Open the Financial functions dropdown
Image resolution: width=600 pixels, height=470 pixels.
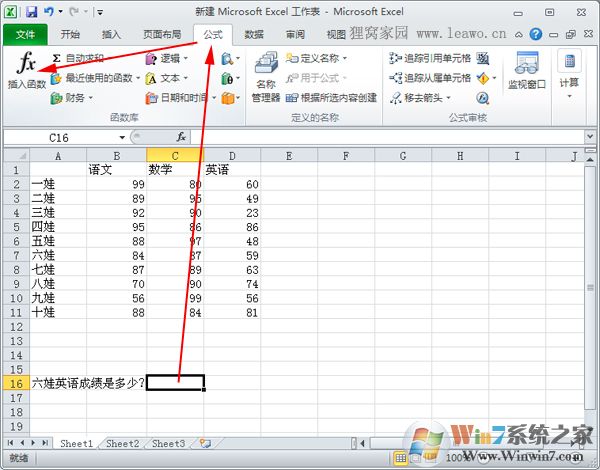pyautogui.click(x=72, y=98)
